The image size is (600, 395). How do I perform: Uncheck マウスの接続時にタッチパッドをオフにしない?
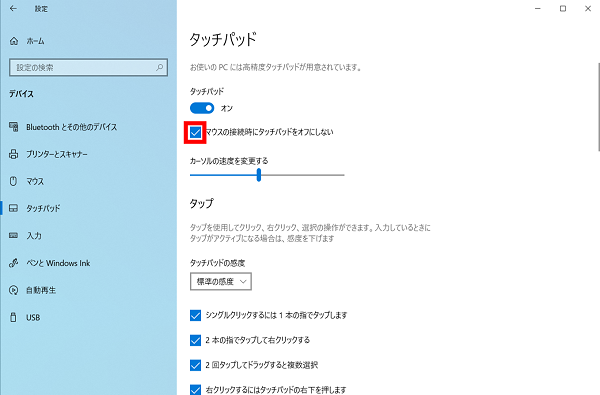point(195,132)
